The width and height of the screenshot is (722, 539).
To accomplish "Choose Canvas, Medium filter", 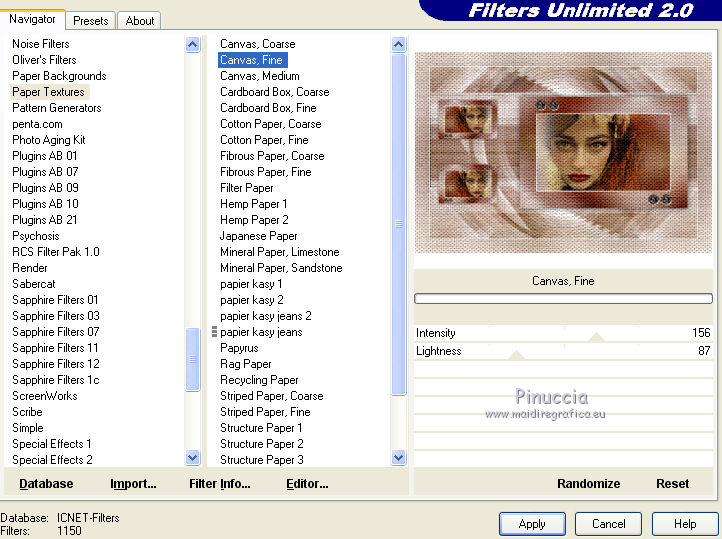I will point(260,76).
